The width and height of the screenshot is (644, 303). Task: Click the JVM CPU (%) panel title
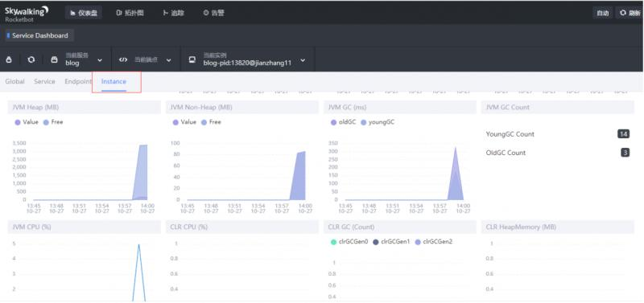click(32, 227)
